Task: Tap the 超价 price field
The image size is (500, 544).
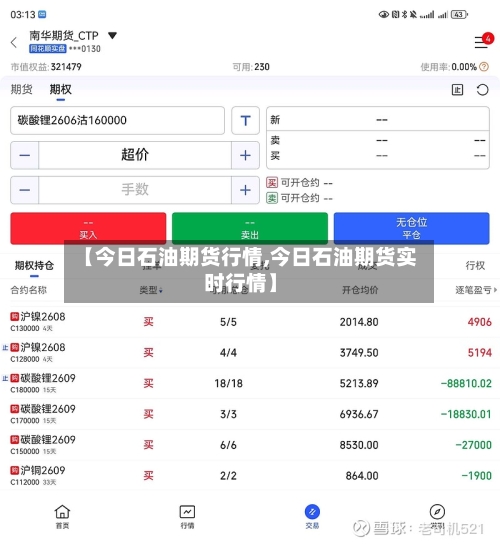Action: click(135, 155)
